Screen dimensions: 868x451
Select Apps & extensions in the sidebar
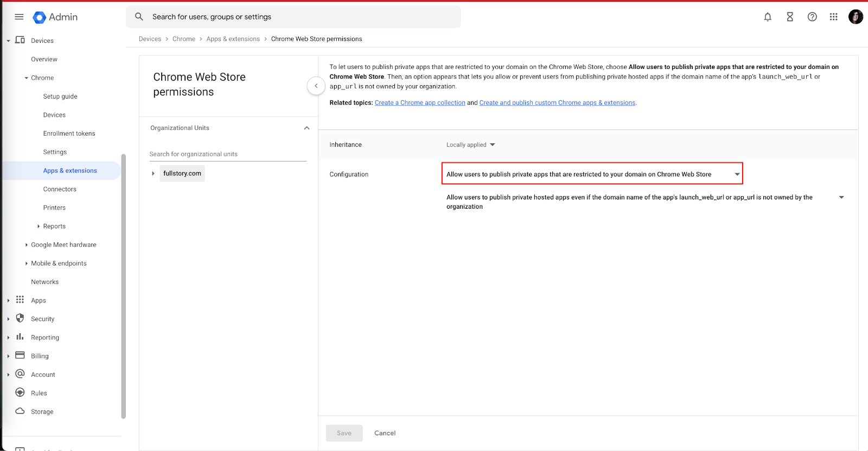pyautogui.click(x=70, y=171)
